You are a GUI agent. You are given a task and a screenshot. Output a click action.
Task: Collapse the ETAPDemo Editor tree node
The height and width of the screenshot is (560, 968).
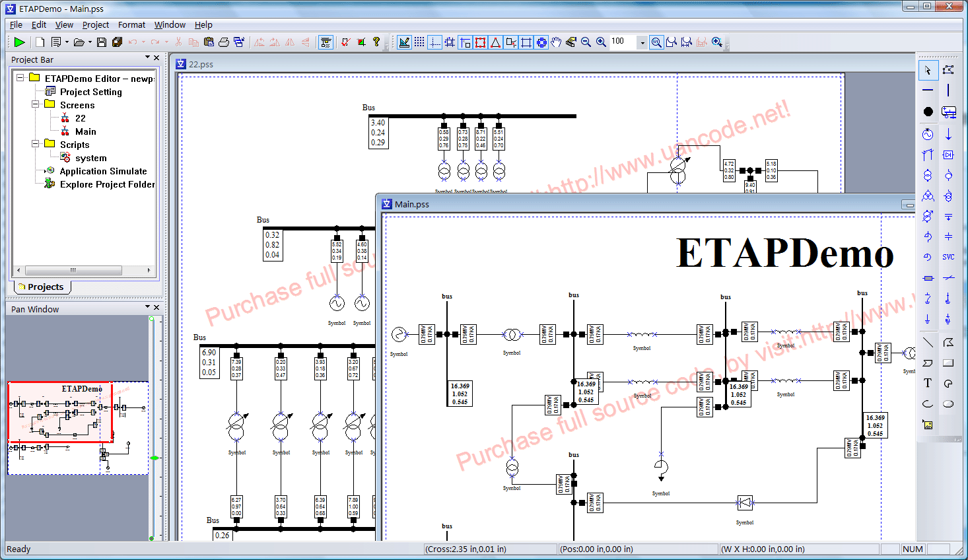[20, 78]
